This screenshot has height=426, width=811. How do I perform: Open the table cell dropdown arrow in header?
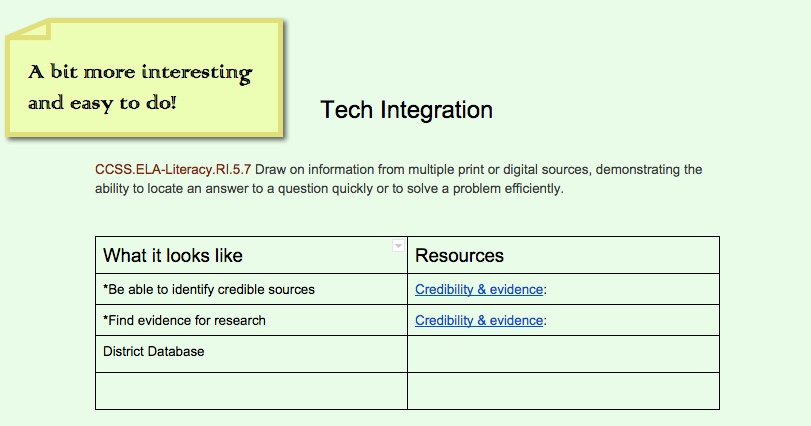tap(399, 246)
